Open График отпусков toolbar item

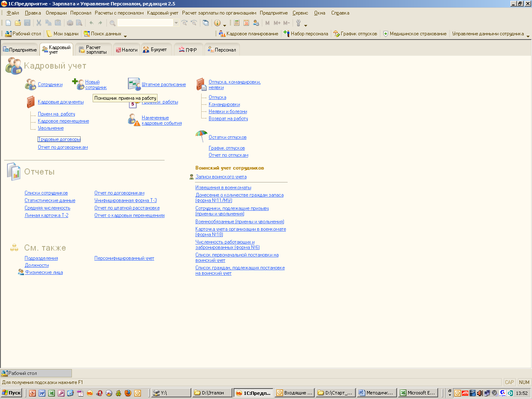pos(355,34)
